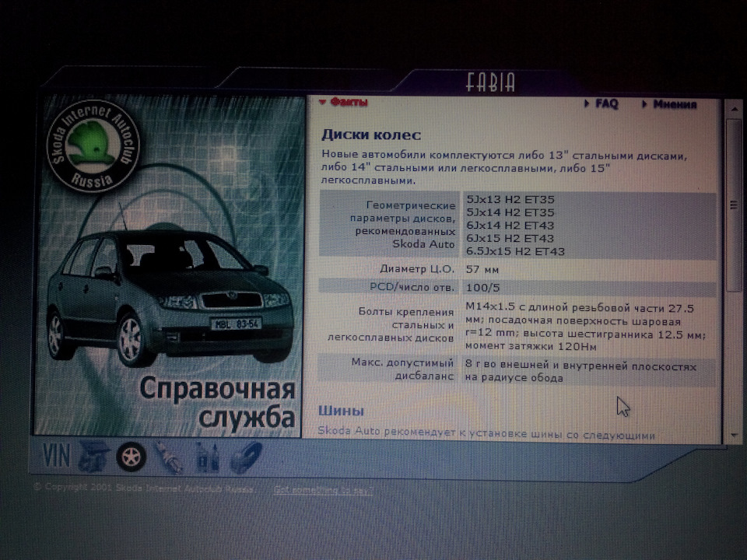
Task: Click the 'Макс. допустимый дисбаланс' label
Action: click(x=402, y=369)
